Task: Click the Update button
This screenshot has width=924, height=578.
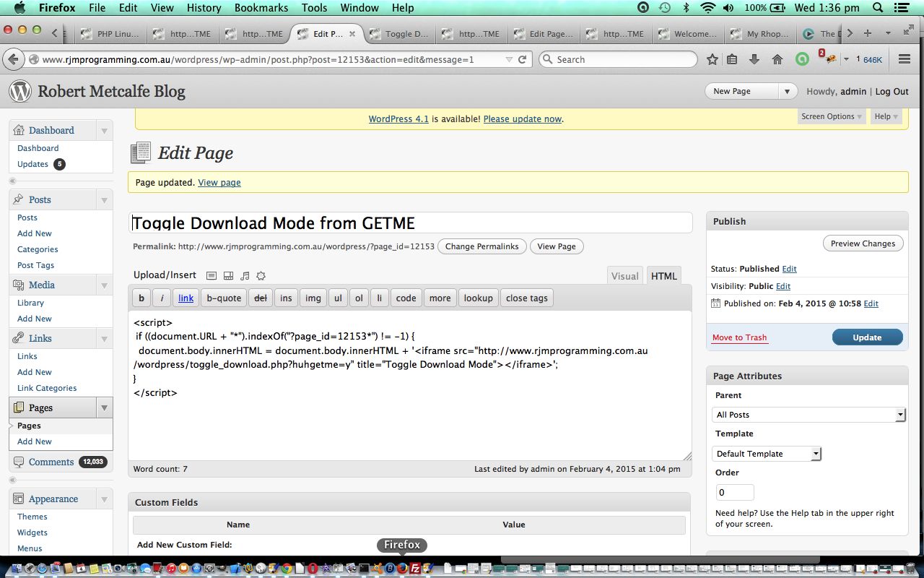Action: pos(867,337)
